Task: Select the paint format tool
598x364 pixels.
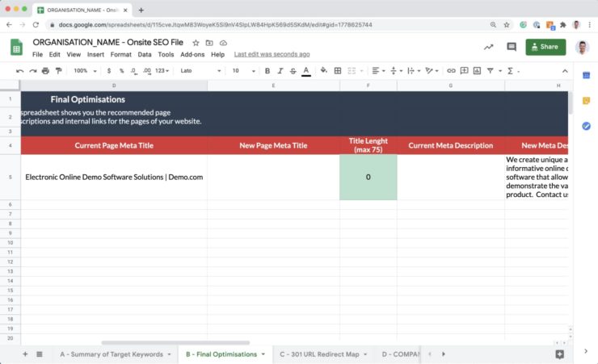Action: pos(58,71)
